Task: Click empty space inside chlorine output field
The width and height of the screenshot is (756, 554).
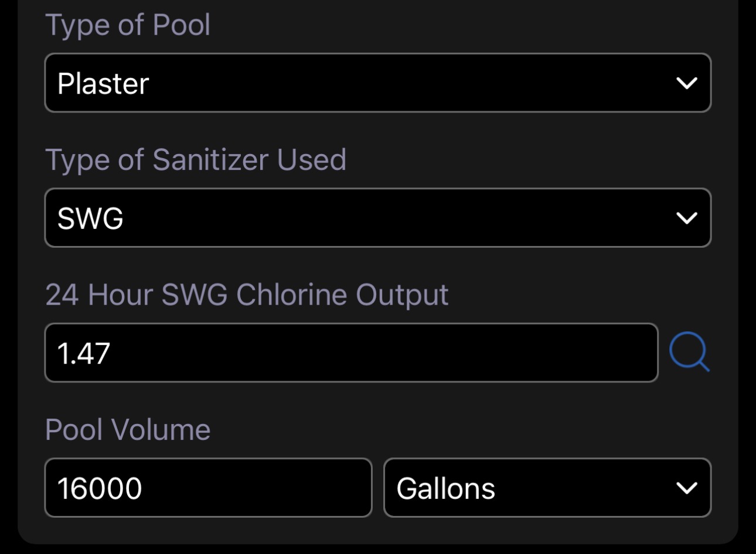Action: 381,353
